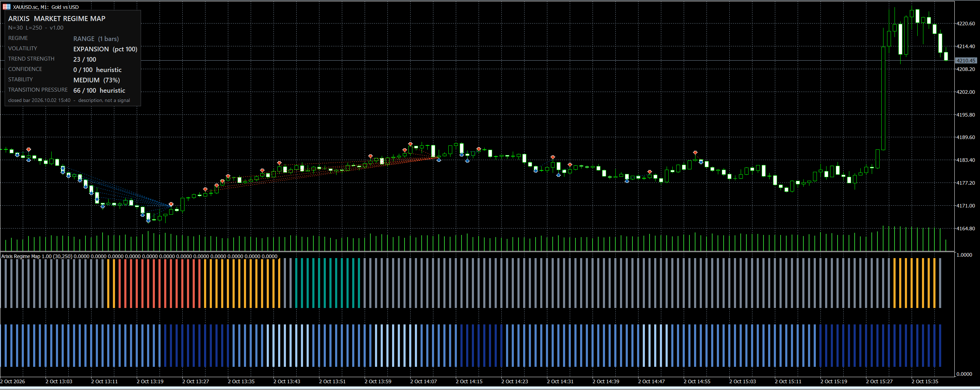Click the 4164.80 price scale label
Screen dimensions: 980x390
[x=965, y=229]
